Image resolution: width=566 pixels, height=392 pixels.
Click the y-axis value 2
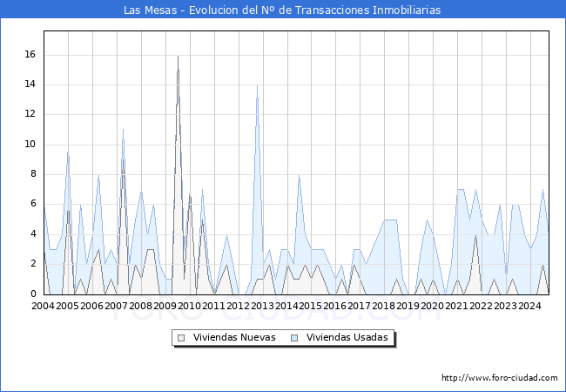point(34,264)
